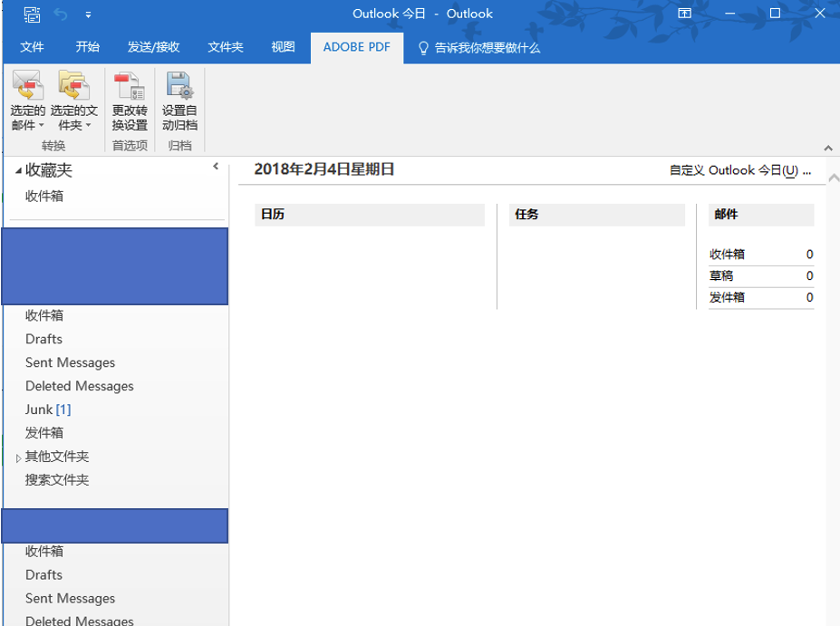Switch to the 开始 ribbon tab
This screenshot has height=626, width=840.
(x=87, y=47)
